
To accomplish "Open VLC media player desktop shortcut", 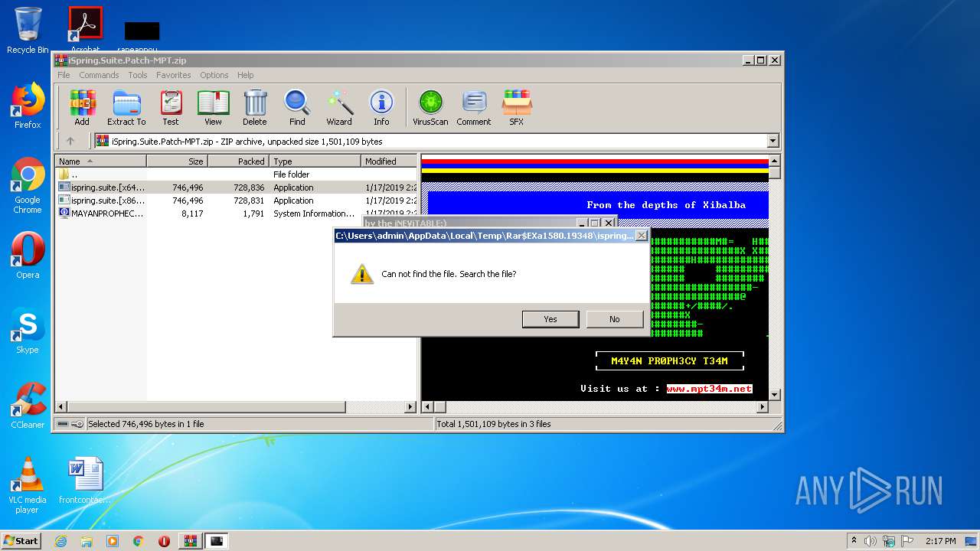I will point(28,485).
